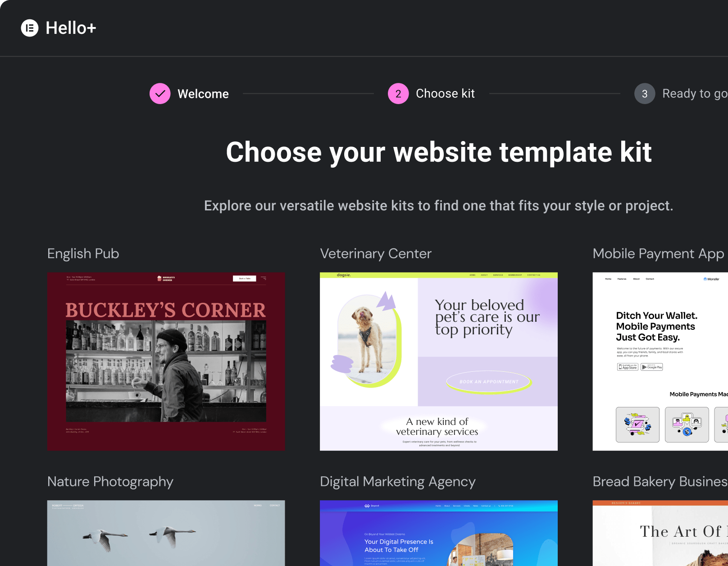Click the English Pub kit title
728x566 pixels.
pos(83,254)
